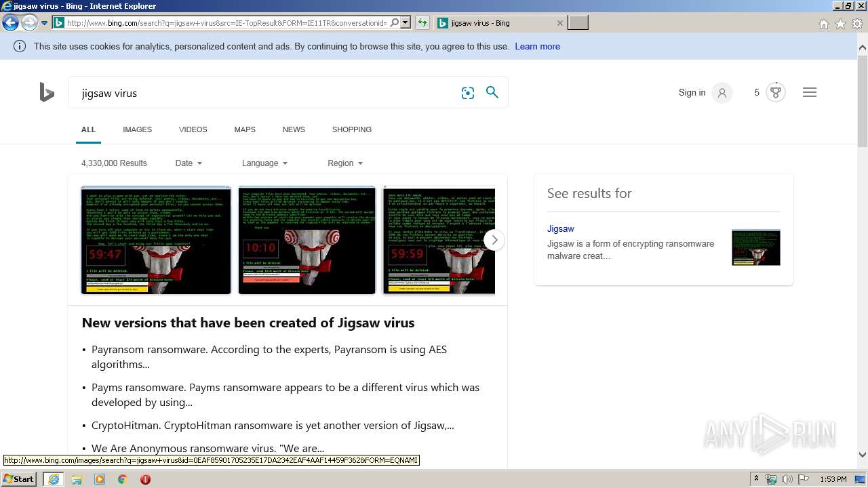Image resolution: width=868 pixels, height=488 pixels.
Task: Open a new blank browser tab
Action: tap(578, 23)
